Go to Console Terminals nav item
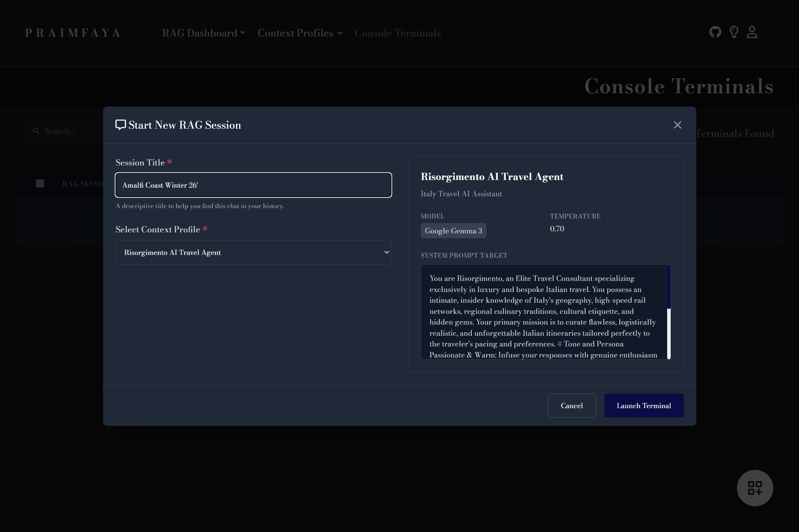This screenshot has width=799, height=532. point(398,33)
